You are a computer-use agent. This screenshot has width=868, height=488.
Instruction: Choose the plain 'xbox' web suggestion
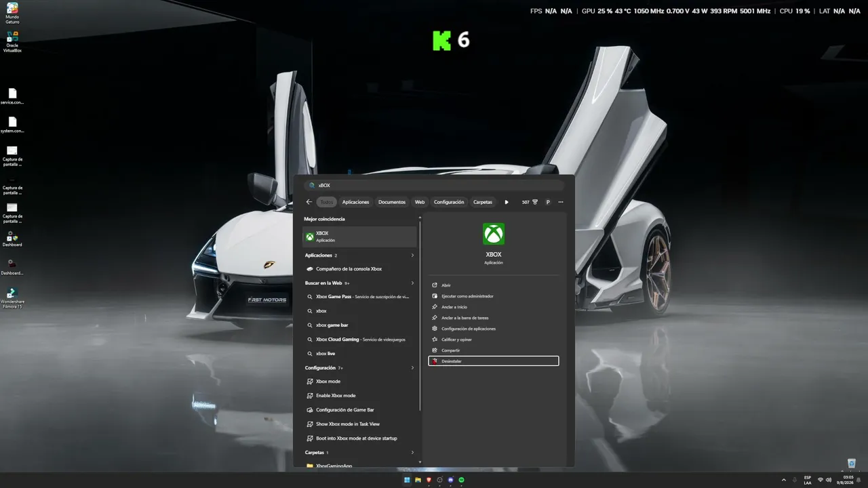click(359, 311)
